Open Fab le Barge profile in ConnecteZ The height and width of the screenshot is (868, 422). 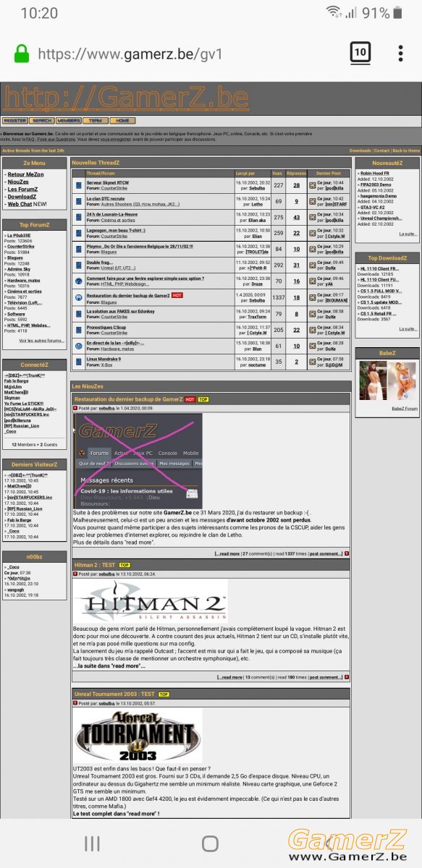click(17, 381)
